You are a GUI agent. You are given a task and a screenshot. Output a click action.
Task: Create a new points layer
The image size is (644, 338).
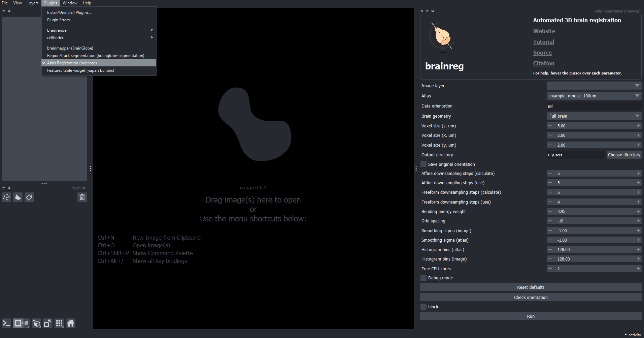(x=6, y=197)
